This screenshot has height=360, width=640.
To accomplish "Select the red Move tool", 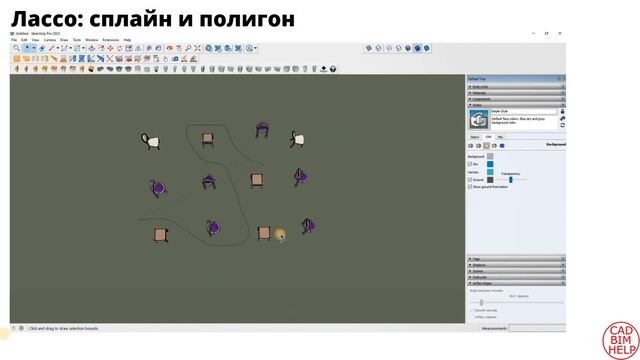I will click(x=110, y=48).
